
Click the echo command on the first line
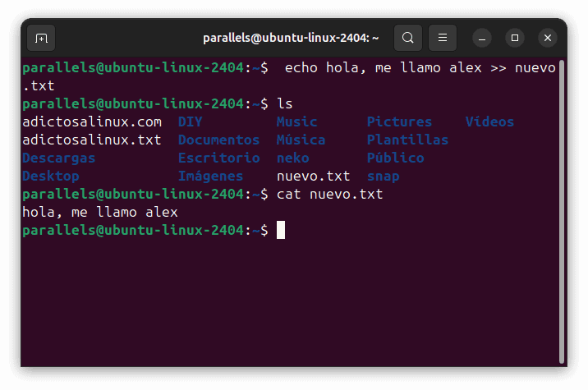(420, 68)
